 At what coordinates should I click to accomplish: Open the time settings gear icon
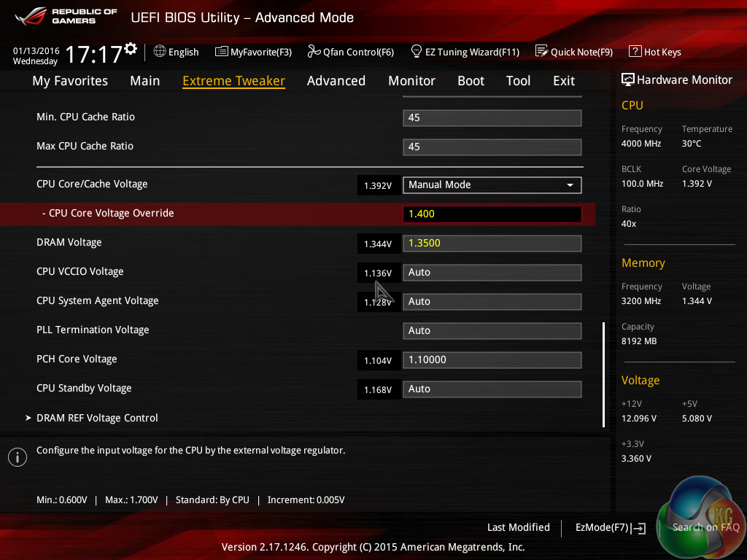coord(131,49)
